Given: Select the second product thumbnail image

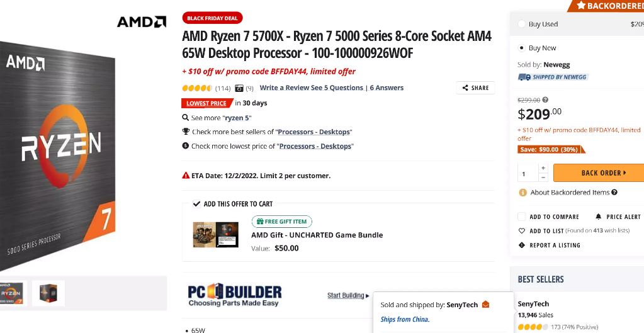Looking at the screenshot, I should coord(48,293).
